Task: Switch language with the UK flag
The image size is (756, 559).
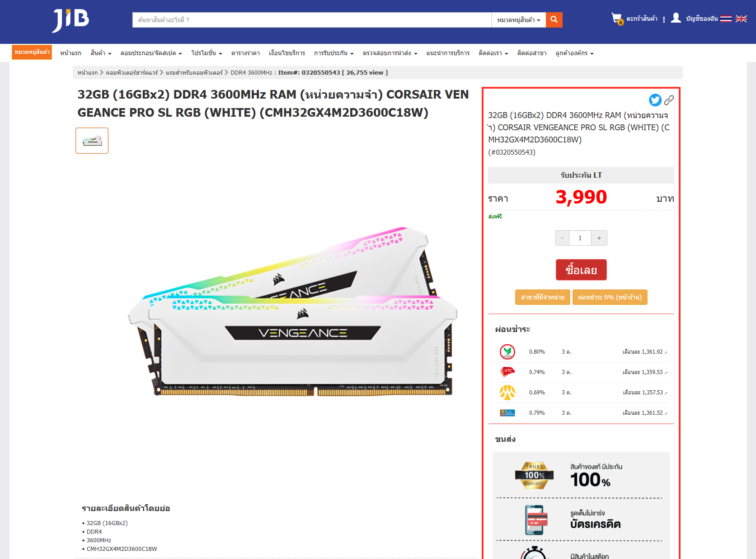Action: (x=741, y=19)
